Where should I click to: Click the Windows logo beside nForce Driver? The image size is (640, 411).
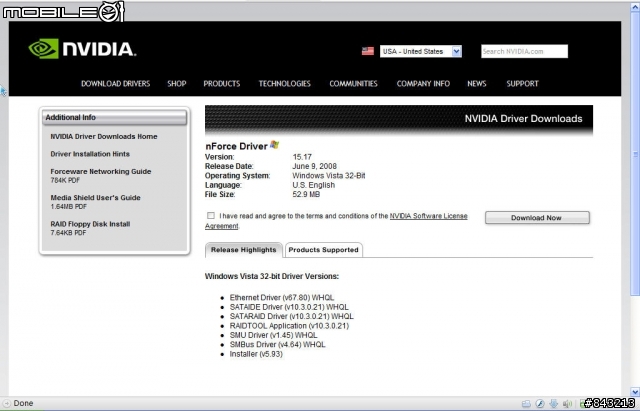pos(275,145)
